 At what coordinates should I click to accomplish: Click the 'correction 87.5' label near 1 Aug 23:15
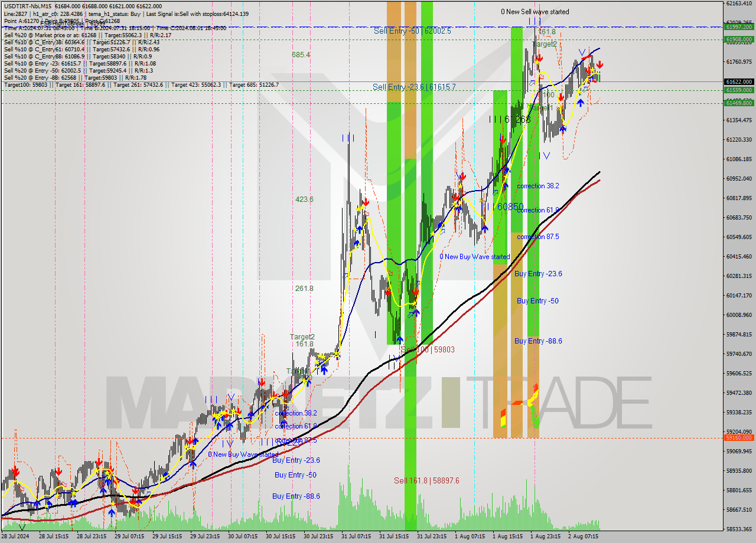click(x=537, y=237)
